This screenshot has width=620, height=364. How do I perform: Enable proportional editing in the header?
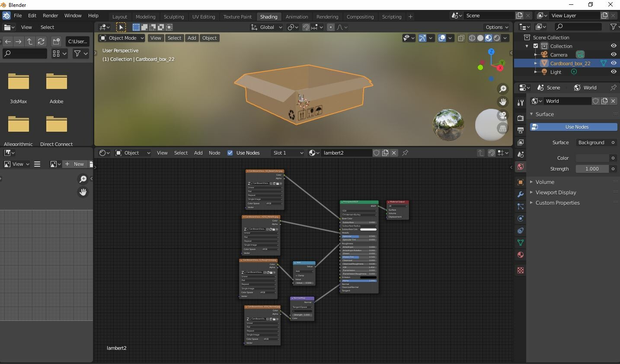tap(331, 27)
